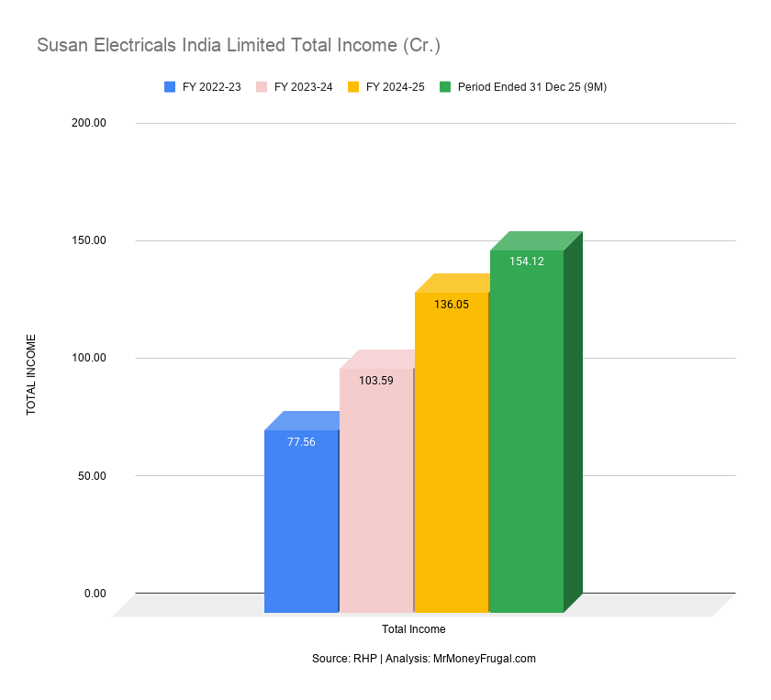Click the y-axis value '200.00'
The height and width of the screenshot is (700, 771).
(89, 123)
